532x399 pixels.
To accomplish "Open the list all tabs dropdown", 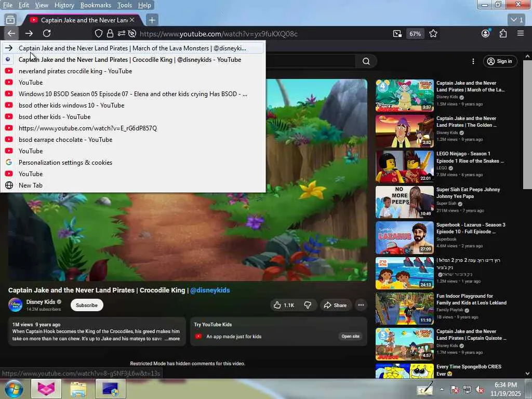I will pyautogui.click(x=517, y=20).
